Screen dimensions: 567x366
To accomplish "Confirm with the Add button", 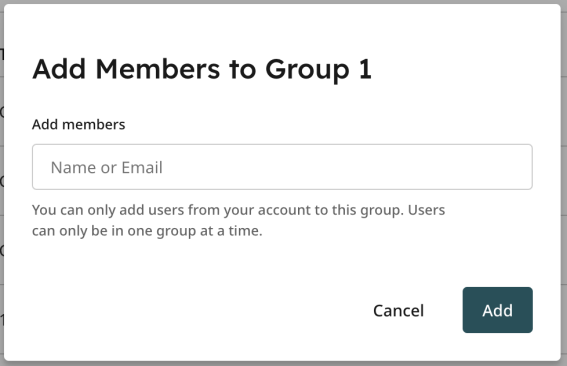I will pyautogui.click(x=497, y=310).
